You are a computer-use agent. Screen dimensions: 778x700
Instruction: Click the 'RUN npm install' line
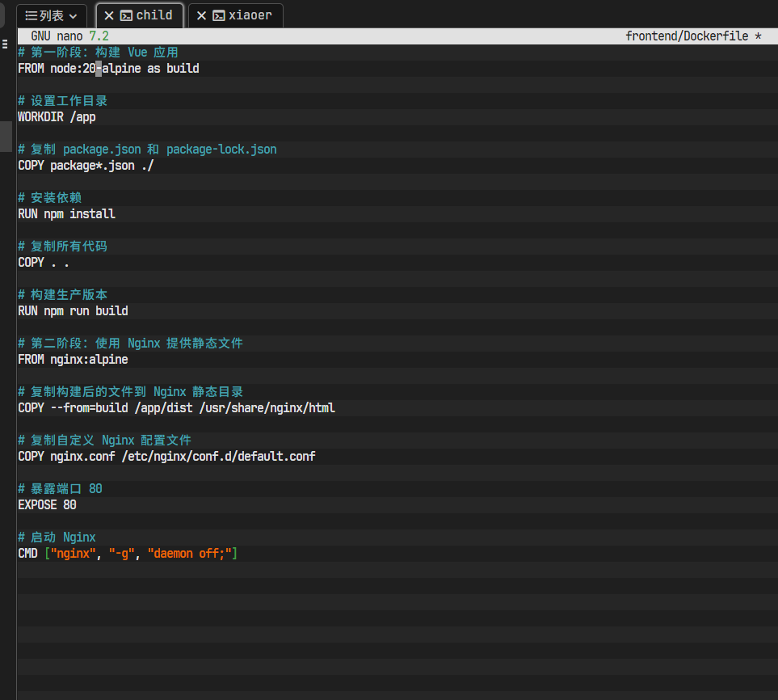[66, 214]
